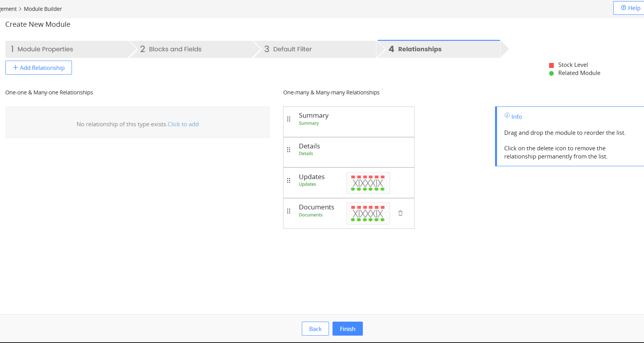Click the red Stock Level legend swatch
This screenshot has width=644, height=343.
tap(551, 65)
